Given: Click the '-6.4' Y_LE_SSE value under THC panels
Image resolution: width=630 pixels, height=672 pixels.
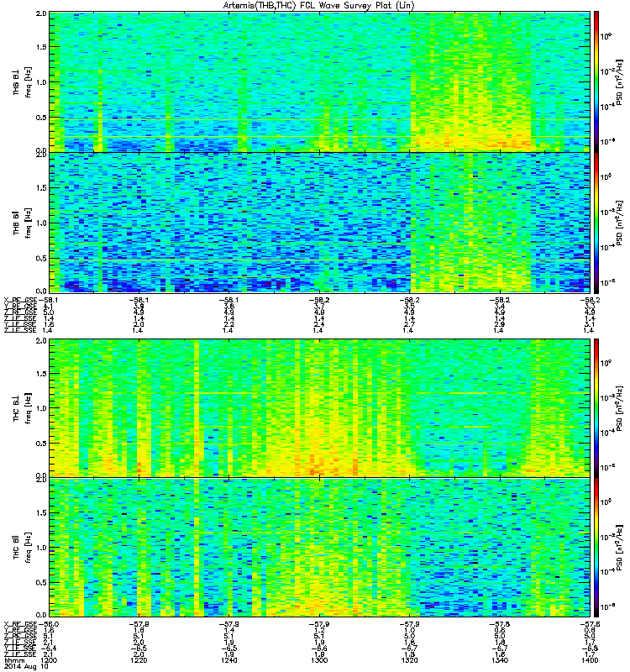Looking at the screenshot, I should 48,648.
